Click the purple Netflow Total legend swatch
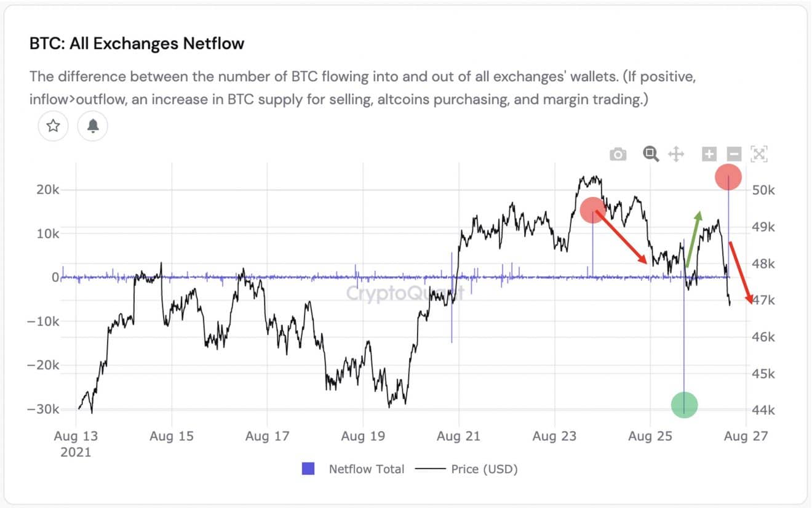The image size is (812, 508). click(x=308, y=469)
